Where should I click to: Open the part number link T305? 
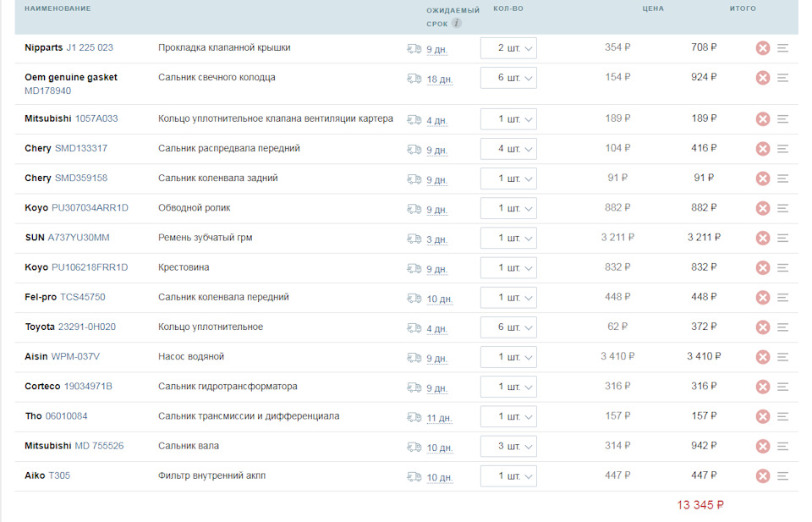pos(59,476)
